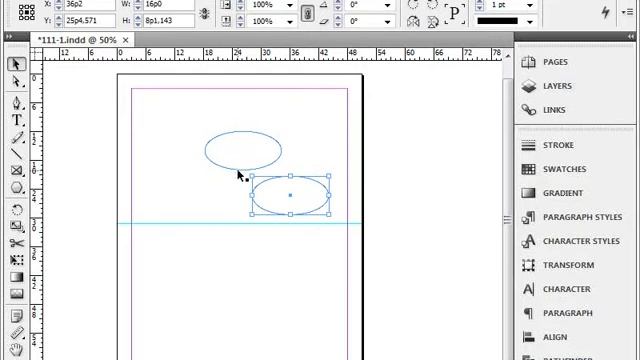Click the Width input field
Image resolution: width=640 pixels, height=360 pixels.
click(x=169, y=5)
